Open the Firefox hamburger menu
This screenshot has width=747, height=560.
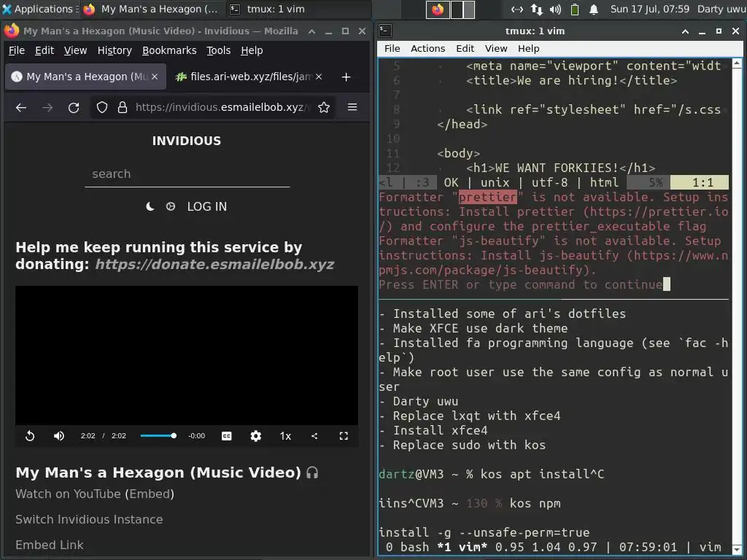[x=352, y=108]
